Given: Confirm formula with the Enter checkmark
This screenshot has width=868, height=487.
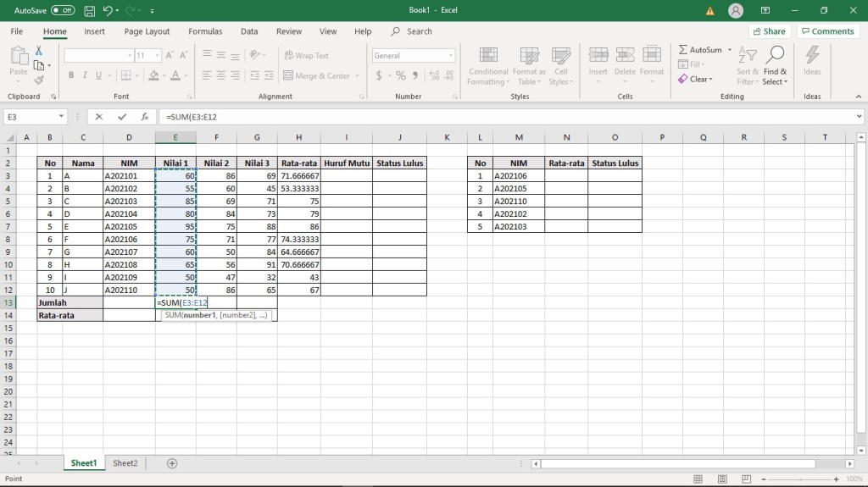Looking at the screenshot, I should [x=122, y=117].
